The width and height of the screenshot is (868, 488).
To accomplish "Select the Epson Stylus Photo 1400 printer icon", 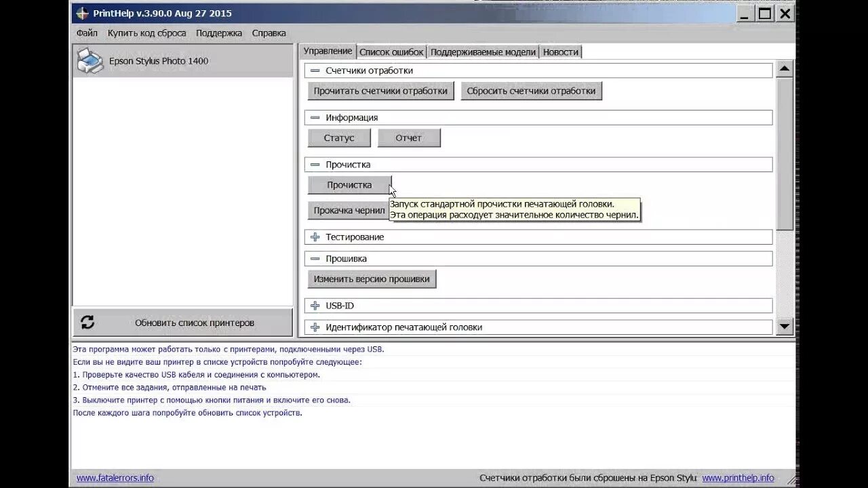I will (x=90, y=61).
